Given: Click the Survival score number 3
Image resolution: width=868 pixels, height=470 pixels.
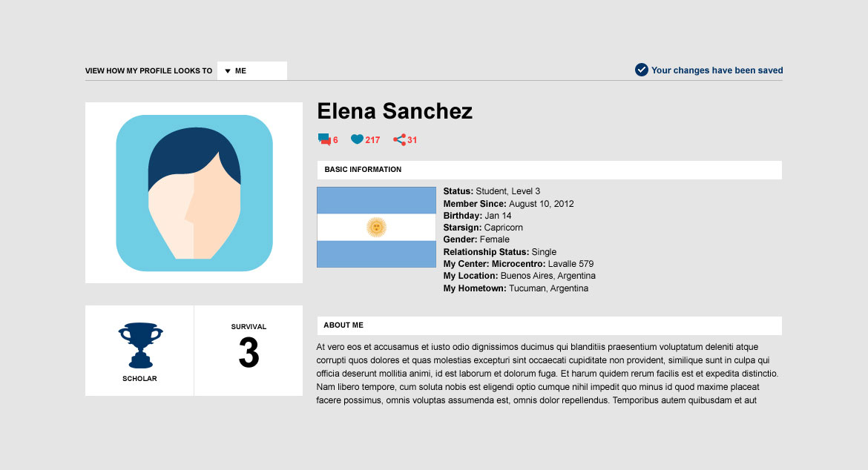Looking at the screenshot, I should click(x=249, y=354).
